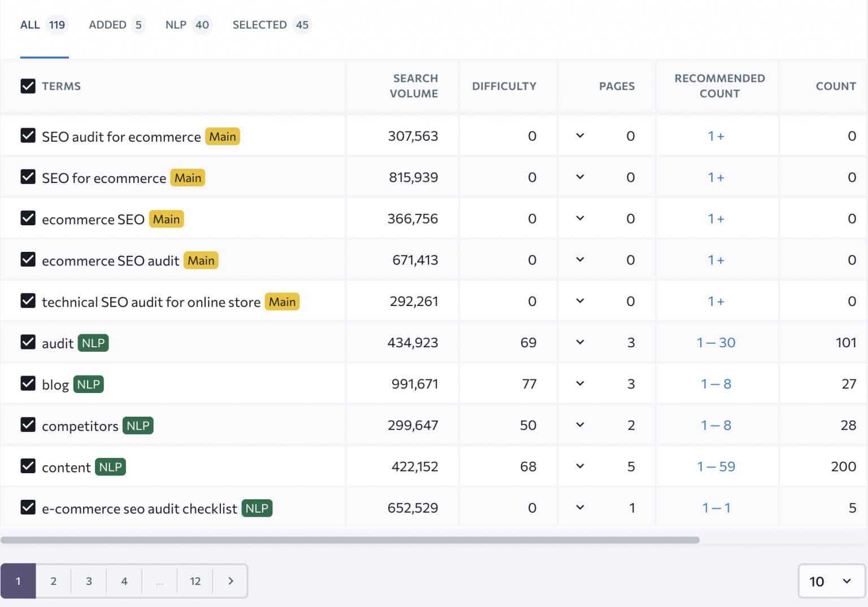Expand the pages chevron for "competitors"

[579, 425]
